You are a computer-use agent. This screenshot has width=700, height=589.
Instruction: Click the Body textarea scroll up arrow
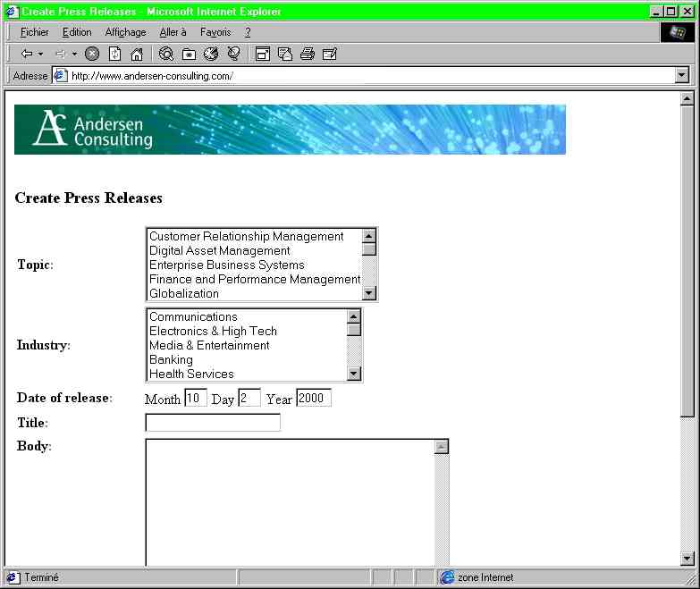[442, 447]
